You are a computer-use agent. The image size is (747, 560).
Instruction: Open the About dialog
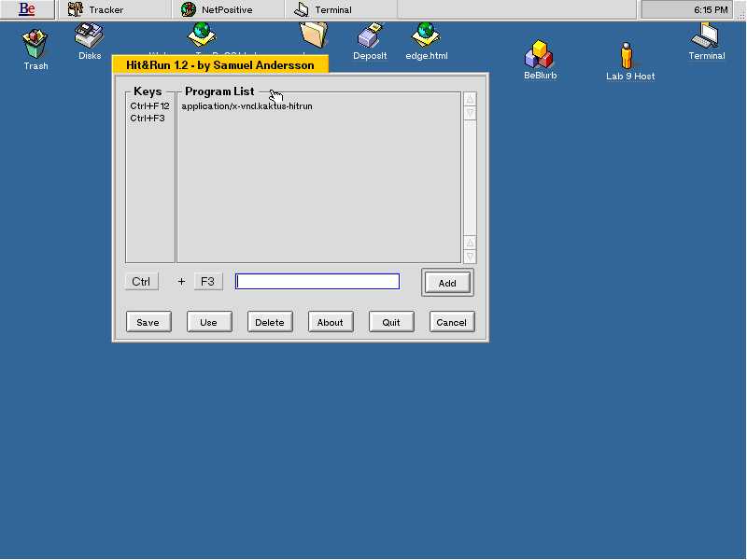pyautogui.click(x=331, y=322)
